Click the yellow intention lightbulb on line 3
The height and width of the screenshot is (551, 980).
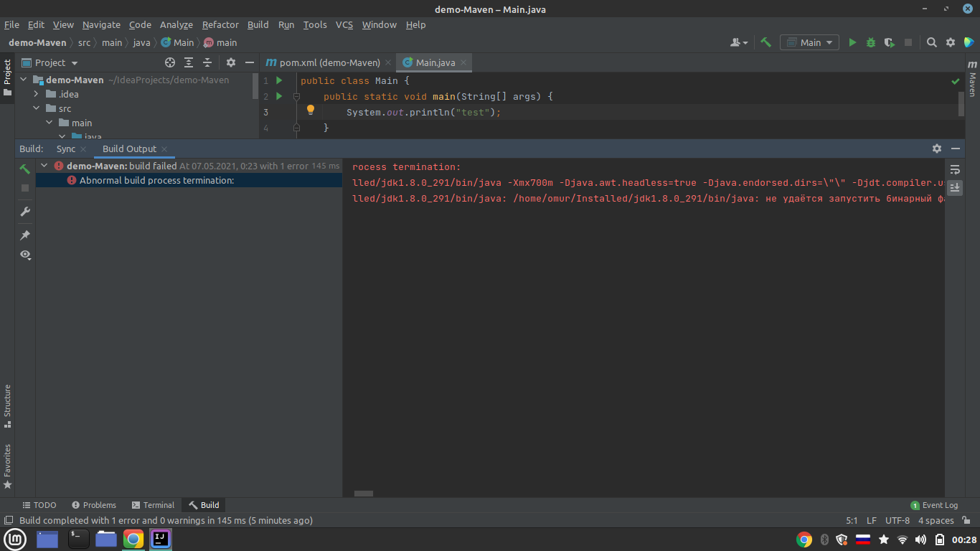click(311, 110)
